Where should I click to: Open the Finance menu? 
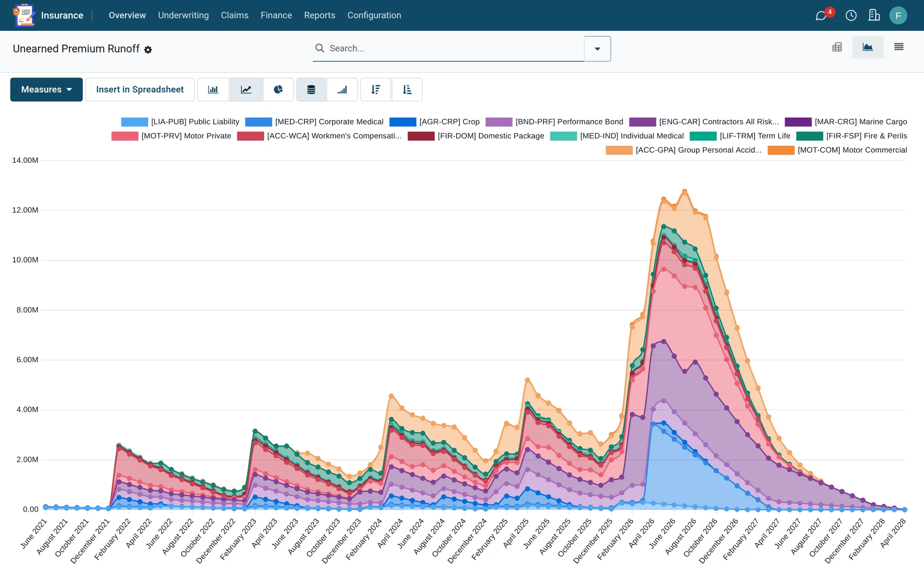(276, 15)
